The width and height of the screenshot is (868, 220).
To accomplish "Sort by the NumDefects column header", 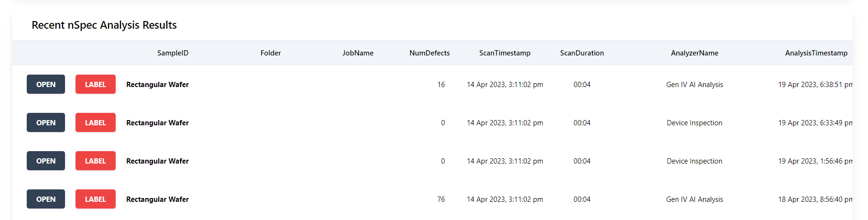I will pos(429,53).
